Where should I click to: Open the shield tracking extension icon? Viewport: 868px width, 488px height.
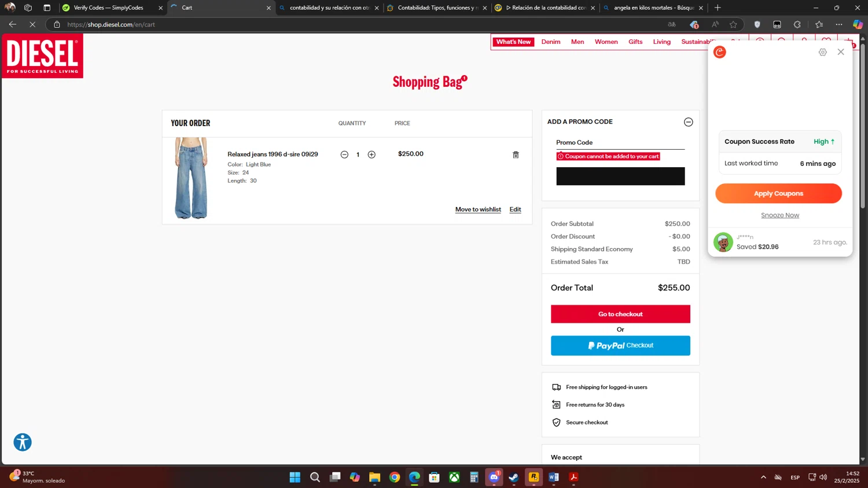click(x=757, y=24)
